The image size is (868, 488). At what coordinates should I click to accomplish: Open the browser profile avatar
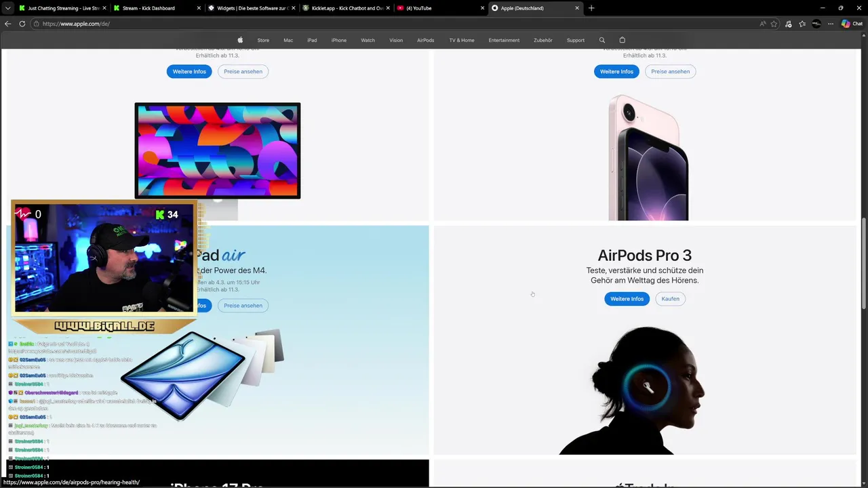click(816, 24)
